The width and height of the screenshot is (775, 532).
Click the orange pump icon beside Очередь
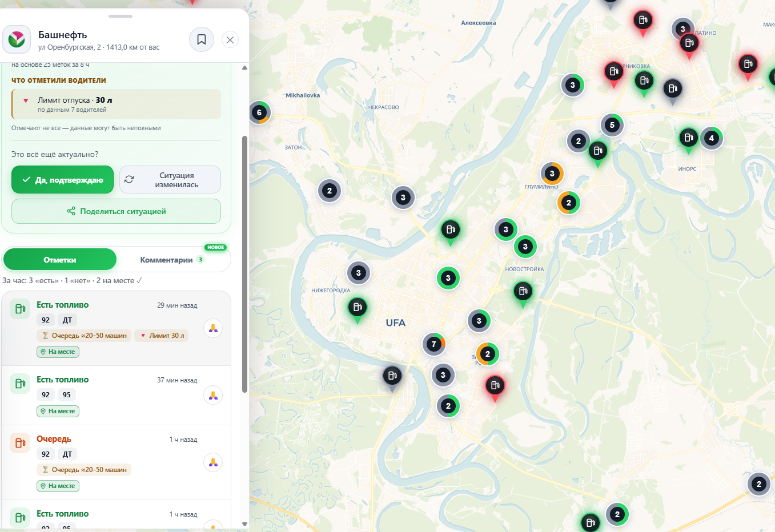point(20,443)
